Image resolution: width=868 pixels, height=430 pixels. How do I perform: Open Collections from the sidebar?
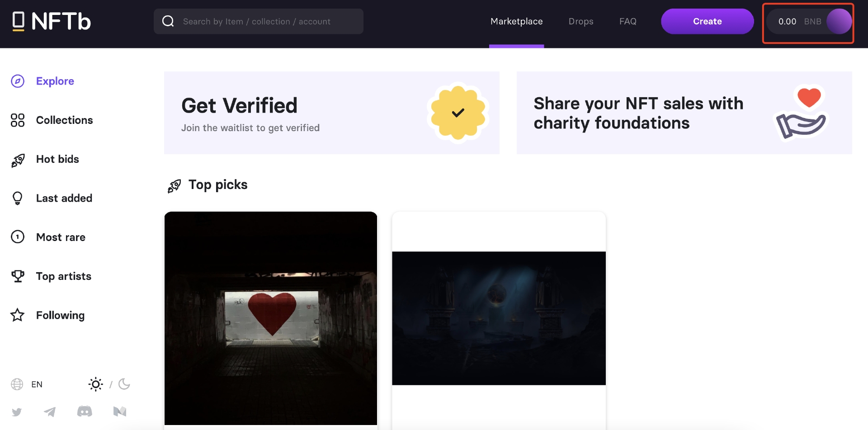tap(65, 120)
